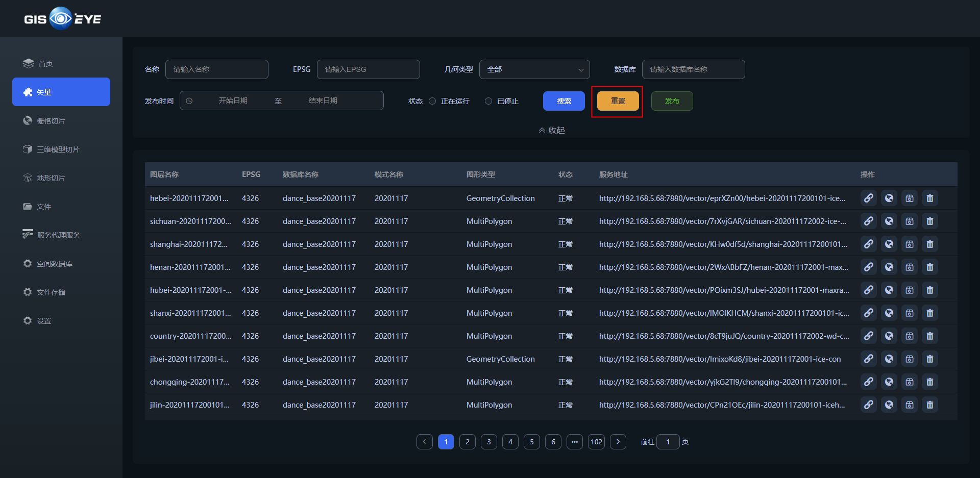
Task: Open 空间数据库 in the sidebar
Action: [61, 263]
